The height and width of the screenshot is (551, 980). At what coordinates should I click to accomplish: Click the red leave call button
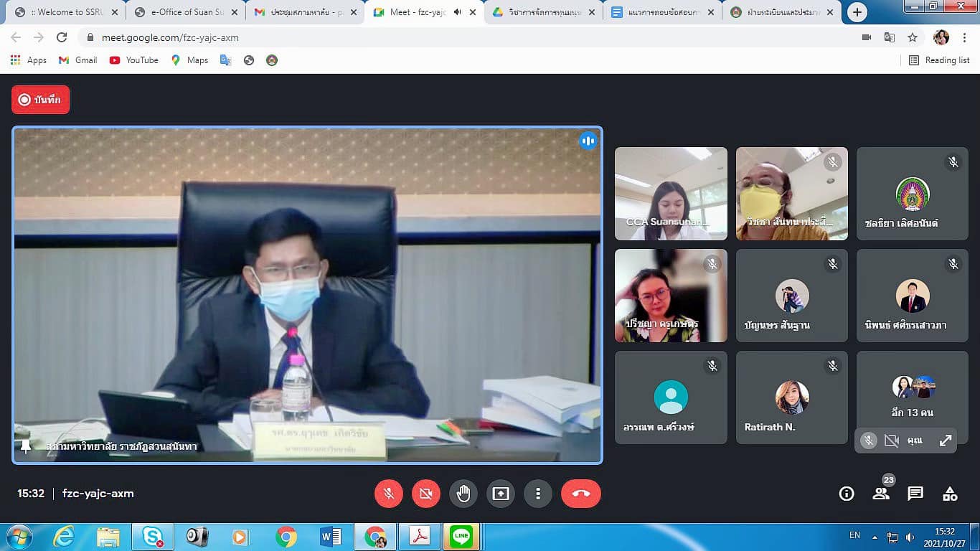point(580,494)
